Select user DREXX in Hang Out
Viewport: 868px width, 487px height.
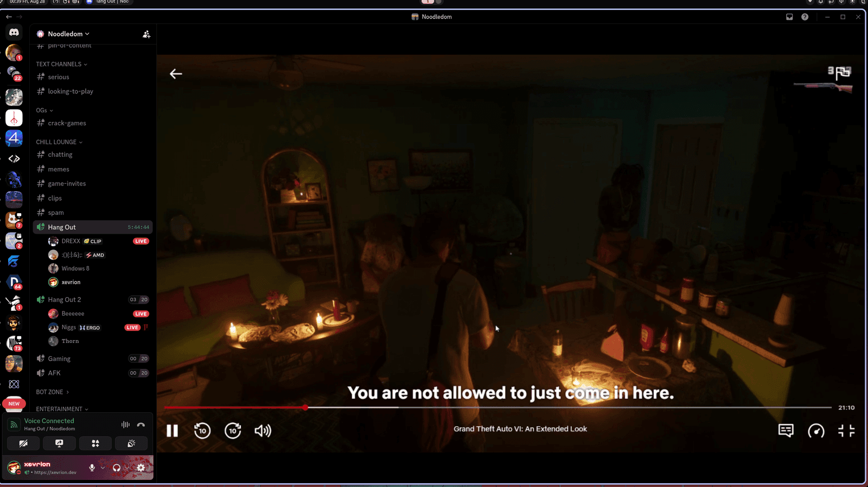pos(71,241)
